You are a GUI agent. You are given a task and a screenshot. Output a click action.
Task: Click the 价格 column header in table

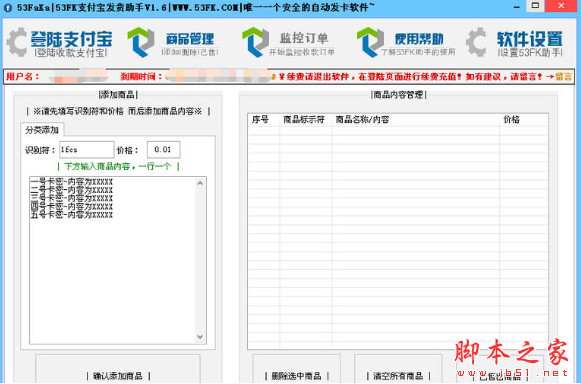coord(523,120)
